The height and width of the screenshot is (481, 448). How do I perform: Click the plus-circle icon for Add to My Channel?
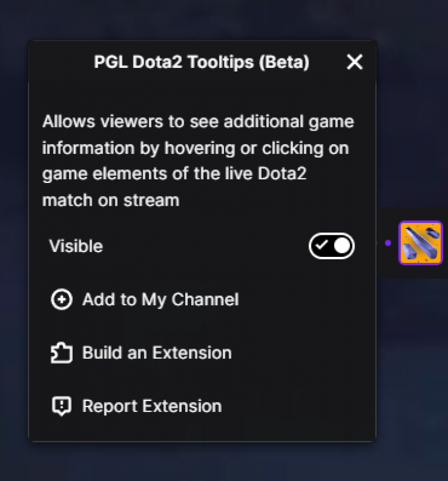[61, 299]
